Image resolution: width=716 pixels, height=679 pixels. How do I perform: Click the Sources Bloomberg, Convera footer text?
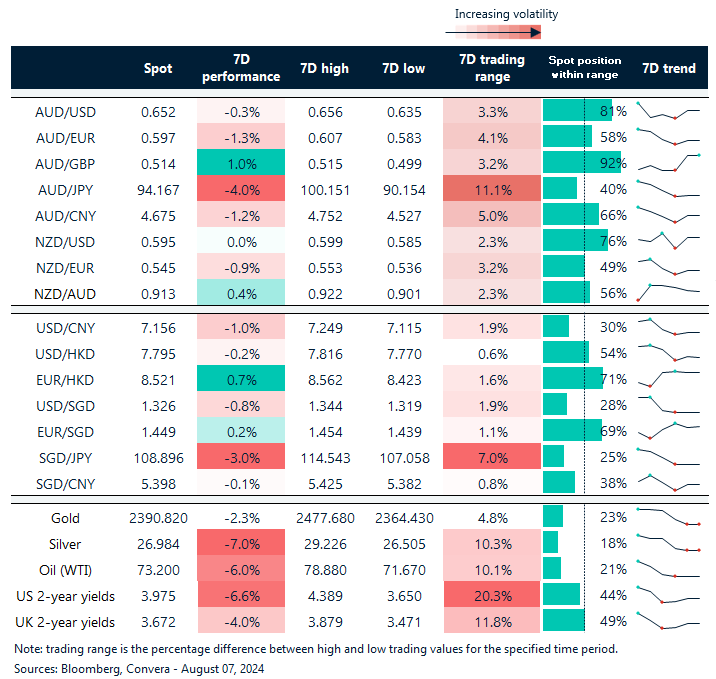click(x=139, y=669)
